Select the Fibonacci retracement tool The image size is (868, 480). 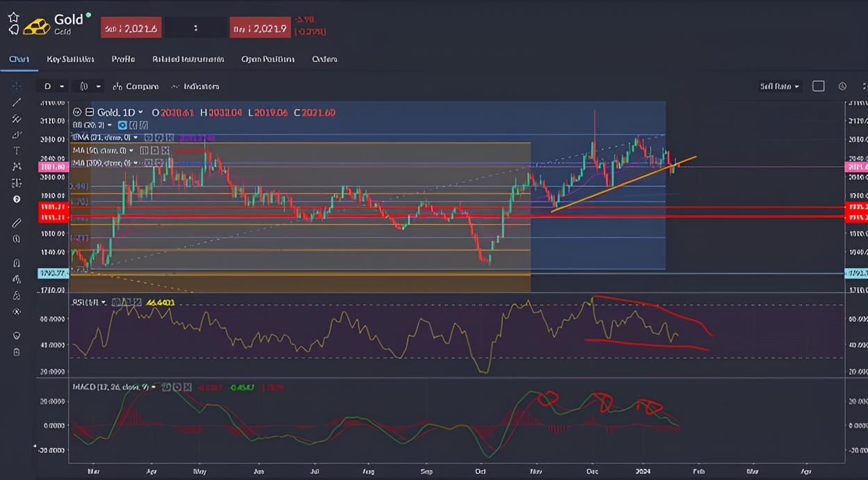[x=15, y=120]
